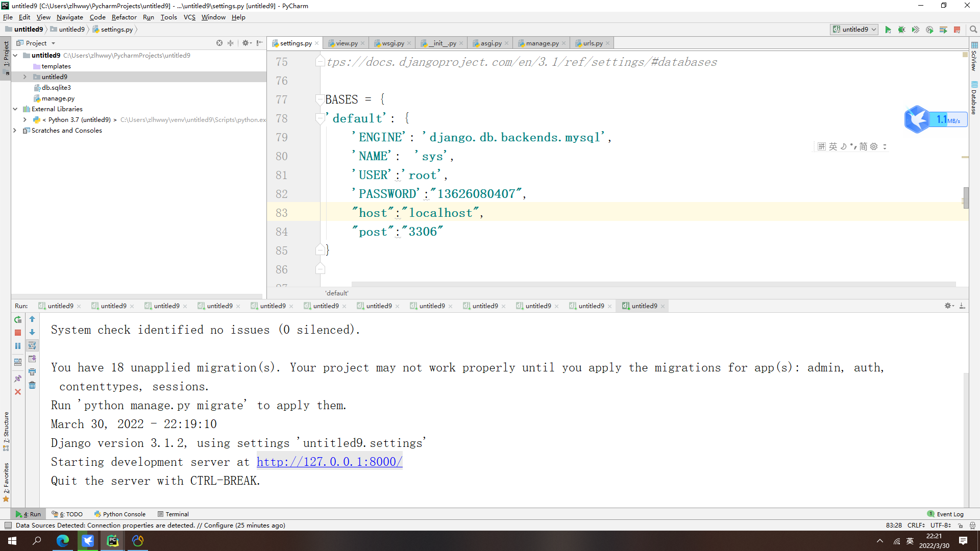Click the print icon in Run panel
The width and height of the screenshot is (980, 551).
(32, 372)
